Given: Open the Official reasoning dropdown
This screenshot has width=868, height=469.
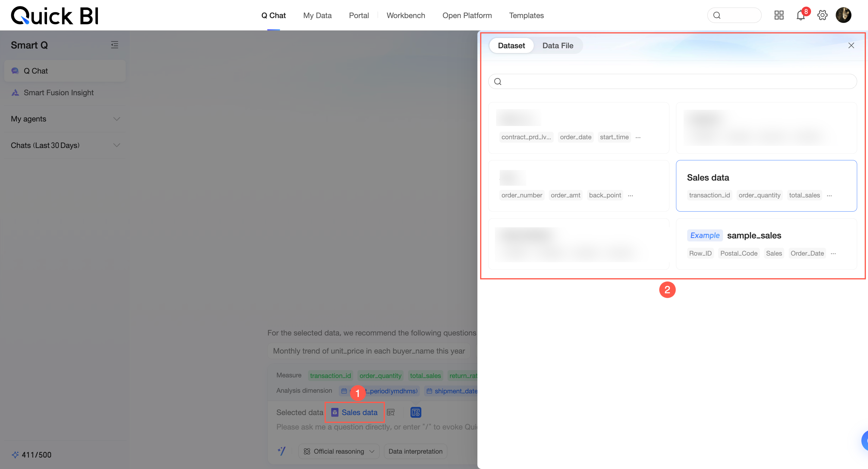Looking at the screenshot, I should (x=339, y=451).
